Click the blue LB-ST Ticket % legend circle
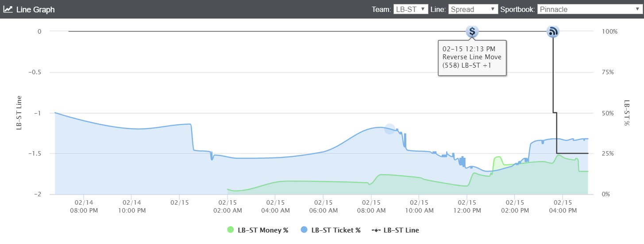The width and height of the screenshot is (644, 244). pyautogui.click(x=304, y=230)
